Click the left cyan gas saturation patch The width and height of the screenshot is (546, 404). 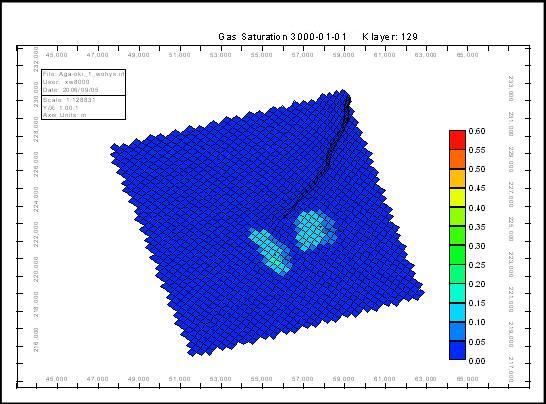click(271, 252)
